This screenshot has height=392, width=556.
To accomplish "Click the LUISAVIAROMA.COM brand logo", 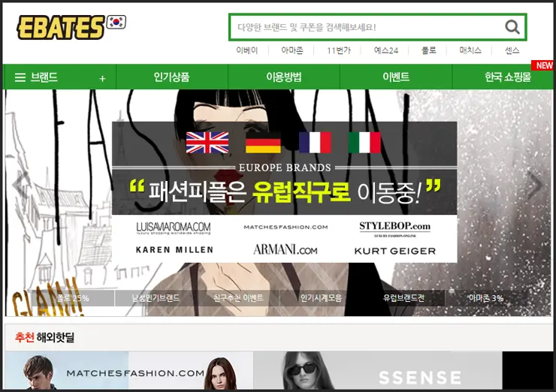I will [x=174, y=228].
